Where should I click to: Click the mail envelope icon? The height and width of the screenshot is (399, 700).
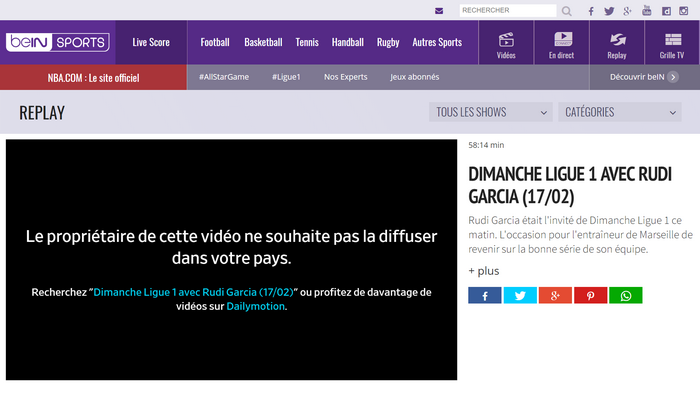coord(439,11)
